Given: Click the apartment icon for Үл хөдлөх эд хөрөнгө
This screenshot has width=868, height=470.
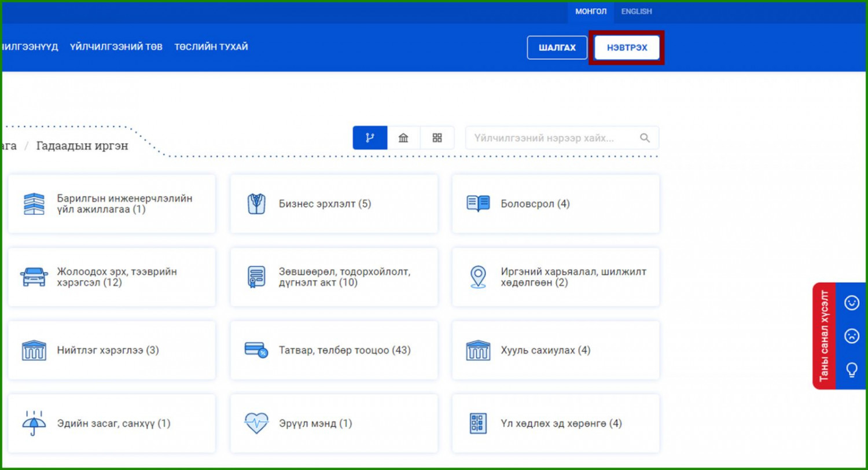Looking at the screenshot, I should point(478,424).
